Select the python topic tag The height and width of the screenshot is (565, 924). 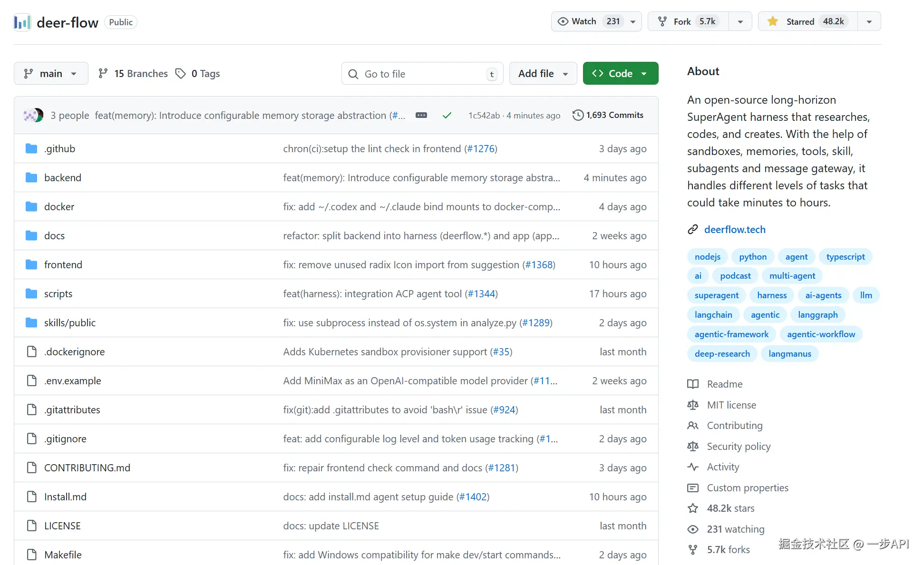tap(752, 257)
